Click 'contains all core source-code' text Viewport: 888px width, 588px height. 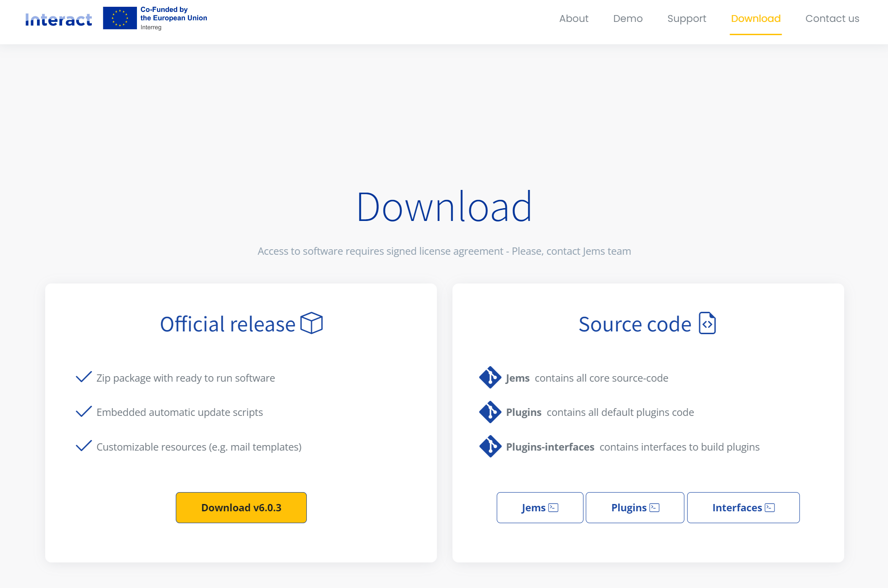pos(601,378)
